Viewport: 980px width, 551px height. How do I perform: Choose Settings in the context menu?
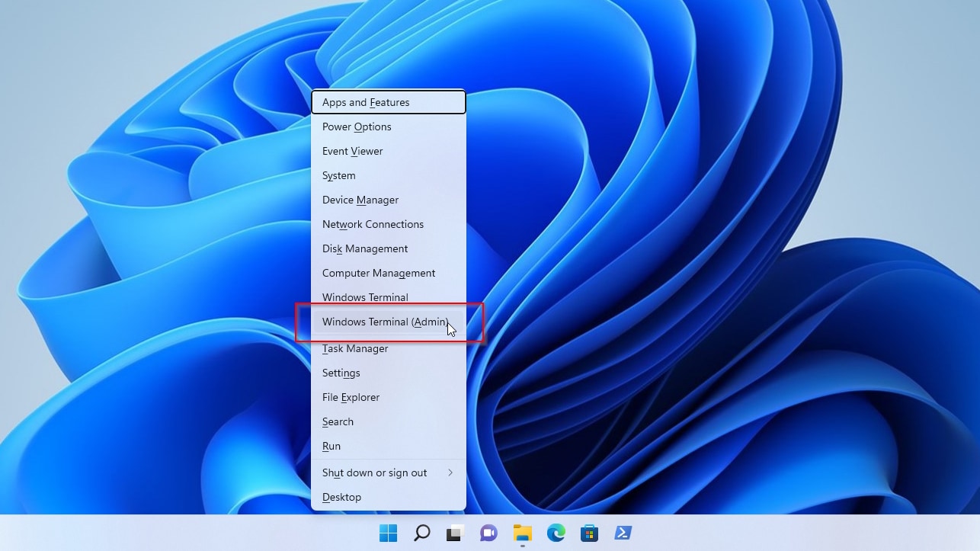tap(389, 373)
